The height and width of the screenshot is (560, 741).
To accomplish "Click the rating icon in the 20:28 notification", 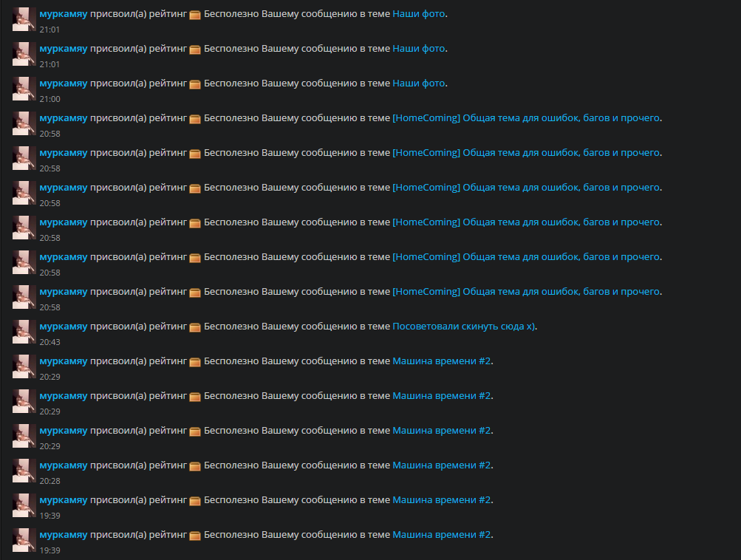I will click(x=195, y=466).
